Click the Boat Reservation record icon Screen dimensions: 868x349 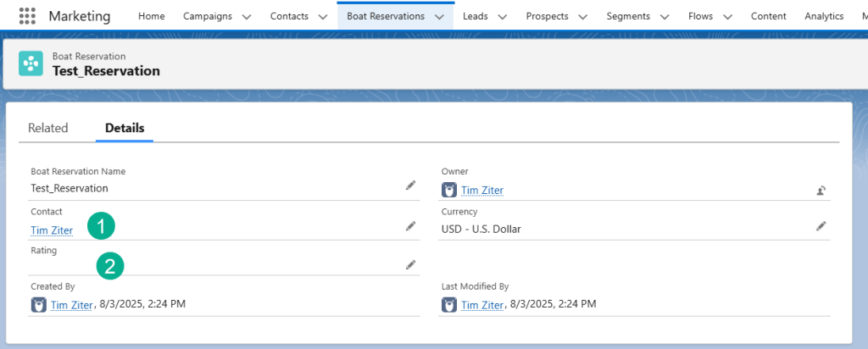(31, 64)
